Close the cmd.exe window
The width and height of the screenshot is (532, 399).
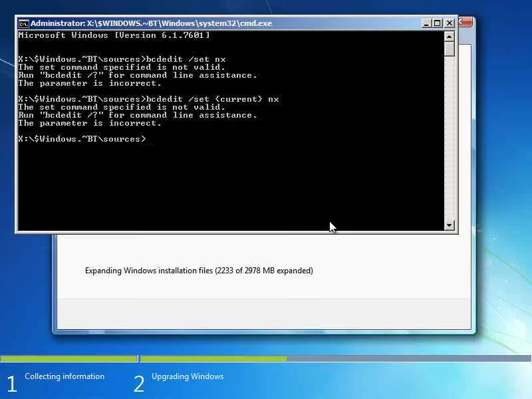point(450,23)
